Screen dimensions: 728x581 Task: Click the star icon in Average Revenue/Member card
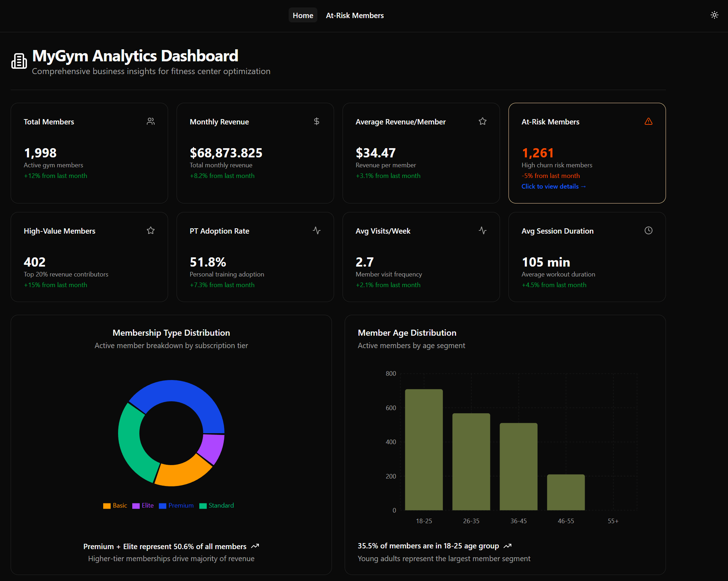click(x=482, y=121)
